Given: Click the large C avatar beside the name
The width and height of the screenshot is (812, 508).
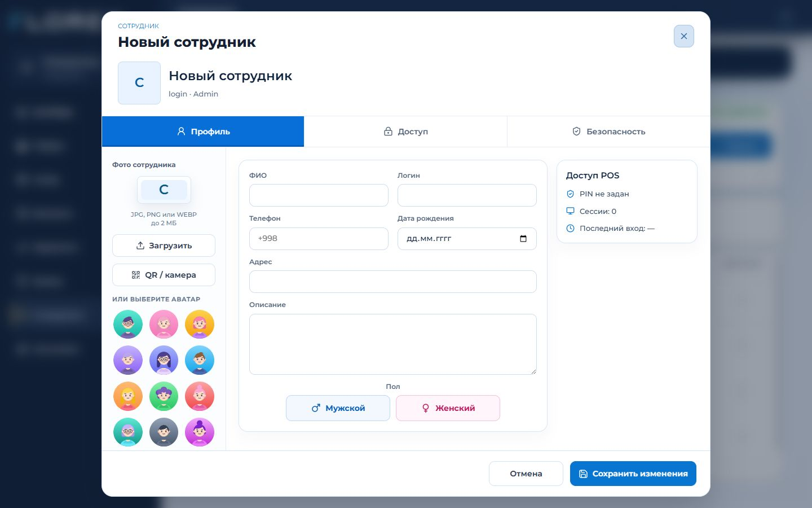Looking at the screenshot, I should click(x=139, y=83).
